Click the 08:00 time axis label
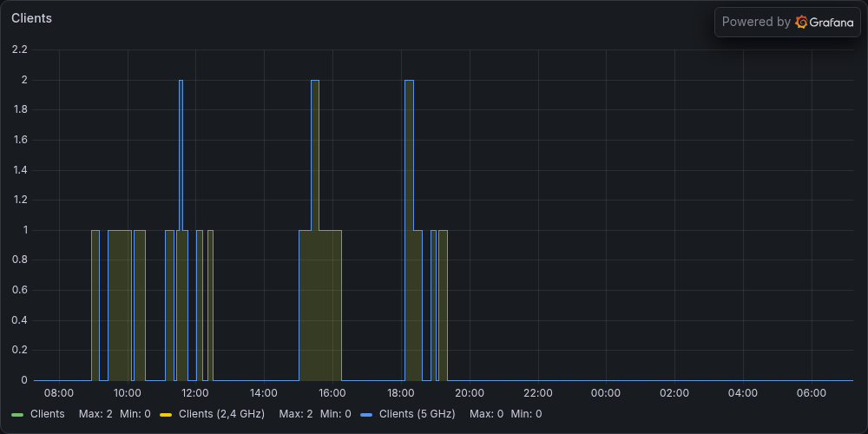This screenshot has width=868, height=434. click(59, 393)
